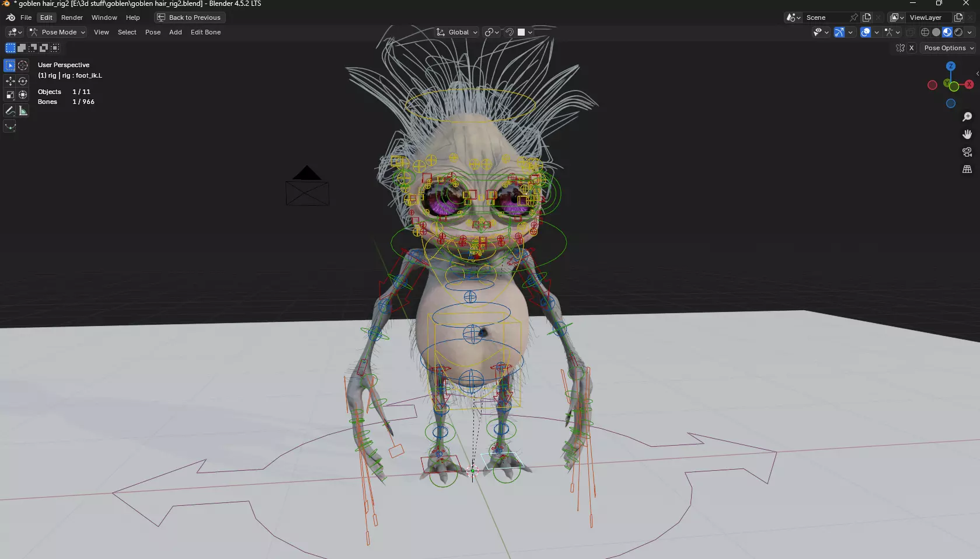Open the Edit Bone menu

point(205,32)
